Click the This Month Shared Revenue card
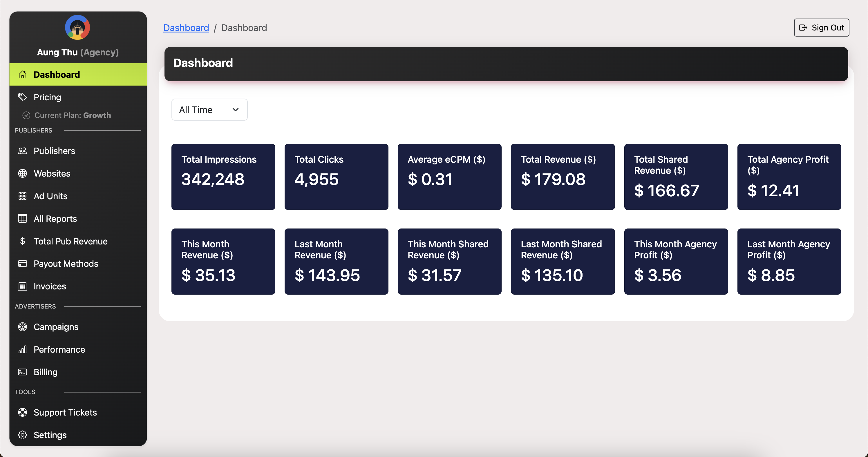The image size is (868, 457). click(449, 262)
